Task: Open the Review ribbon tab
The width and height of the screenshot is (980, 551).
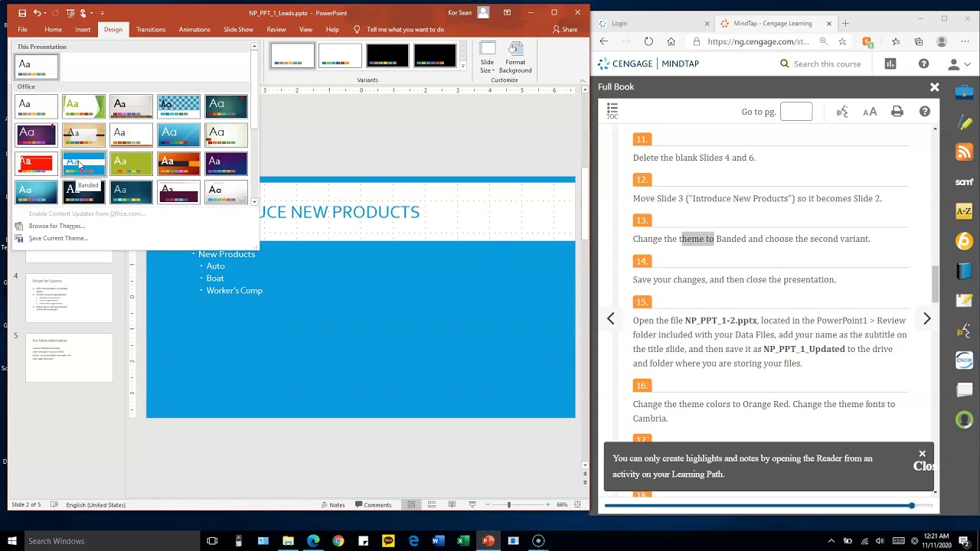Action: point(276,29)
